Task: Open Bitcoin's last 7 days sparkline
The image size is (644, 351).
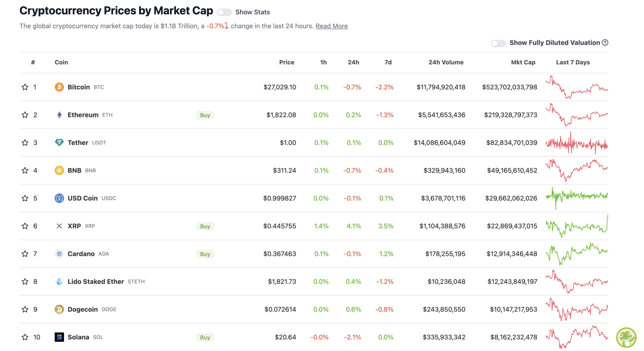Action: (577, 87)
